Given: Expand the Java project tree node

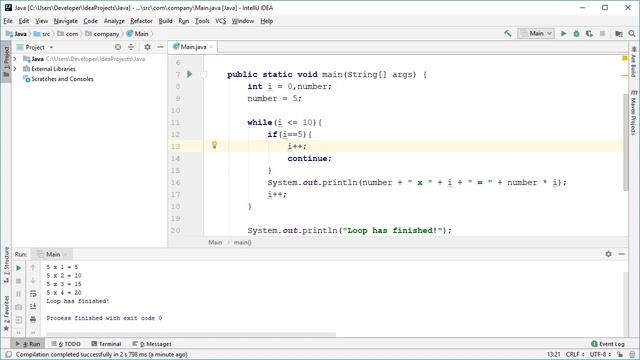Looking at the screenshot, I should [15, 59].
